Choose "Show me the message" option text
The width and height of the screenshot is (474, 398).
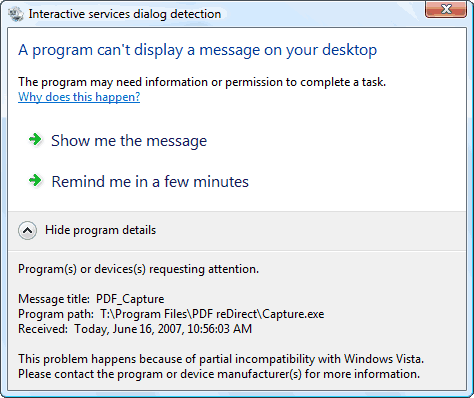coord(129,141)
